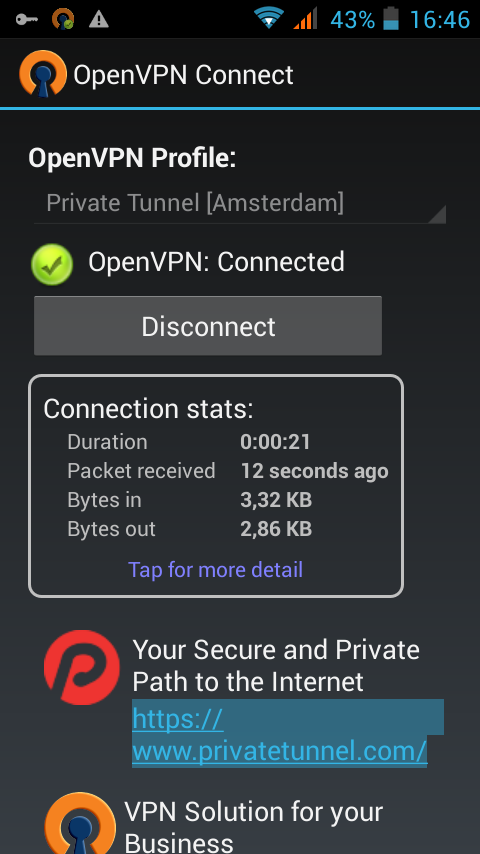Tap the battery indicator icon

pos(391,19)
